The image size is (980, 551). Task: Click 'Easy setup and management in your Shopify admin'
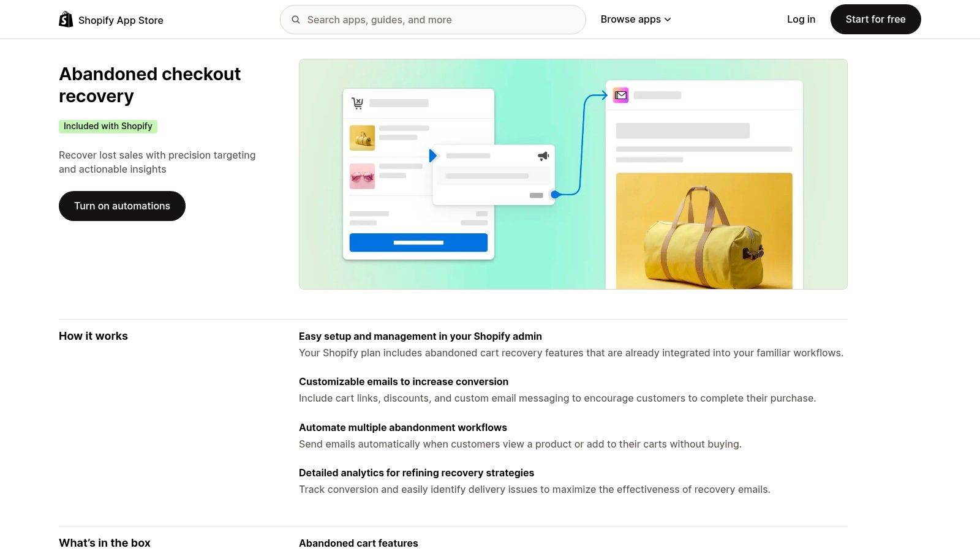(x=420, y=336)
